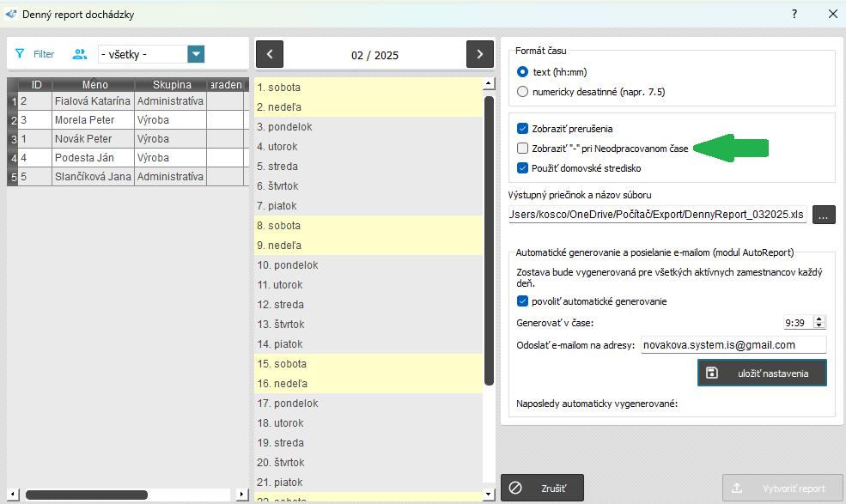
Task: Click the employees group icon
Action: 80,54
